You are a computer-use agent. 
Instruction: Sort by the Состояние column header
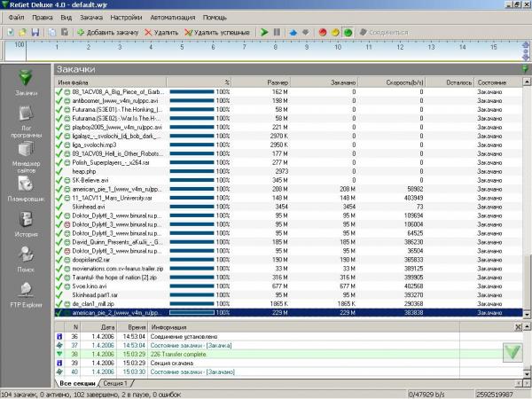click(x=498, y=82)
